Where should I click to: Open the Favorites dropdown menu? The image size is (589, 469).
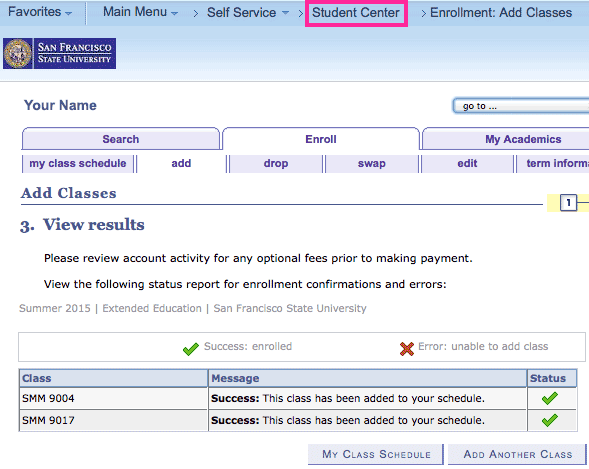39,12
